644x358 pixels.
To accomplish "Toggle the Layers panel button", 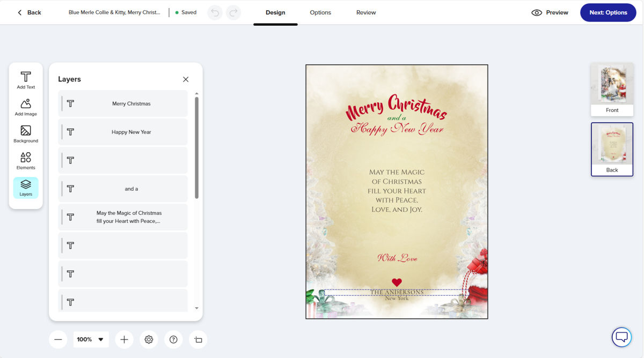I will point(26,188).
